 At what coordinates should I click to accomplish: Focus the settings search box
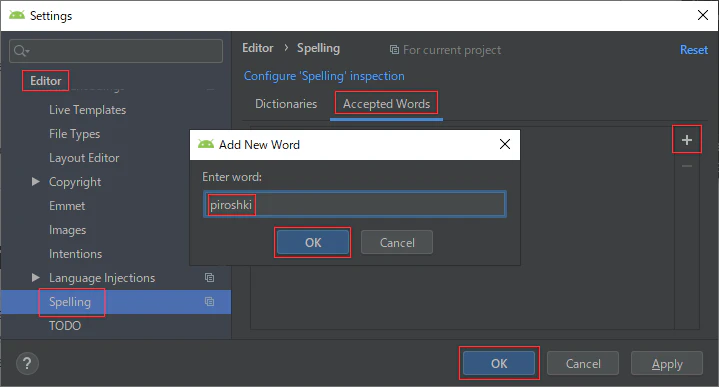(x=116, y=50)
